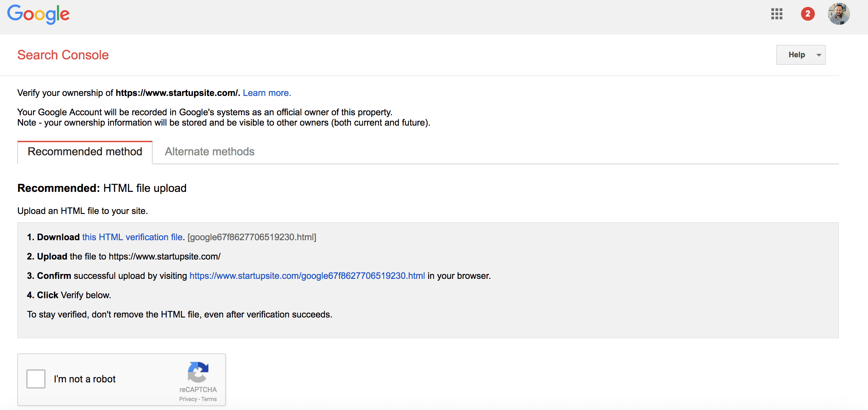The image size is (868, 410).
Task: Click the 'Upload the file to' step text
Action: click(124, 256)
